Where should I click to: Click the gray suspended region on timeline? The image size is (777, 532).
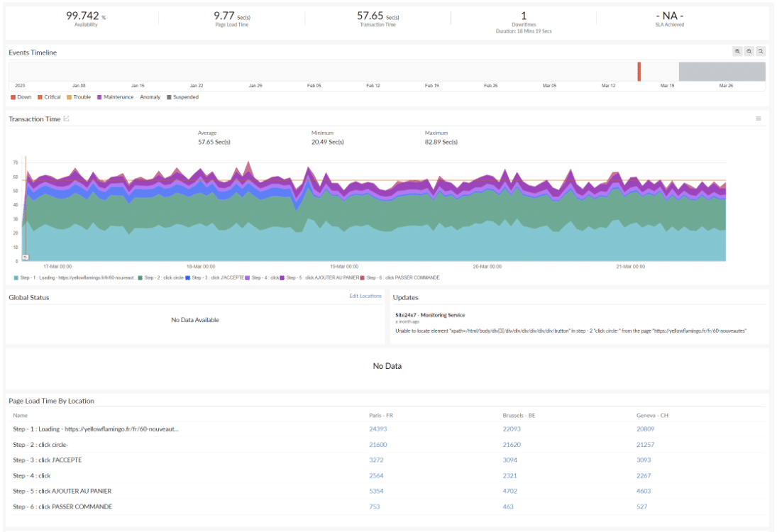point(722,72)
